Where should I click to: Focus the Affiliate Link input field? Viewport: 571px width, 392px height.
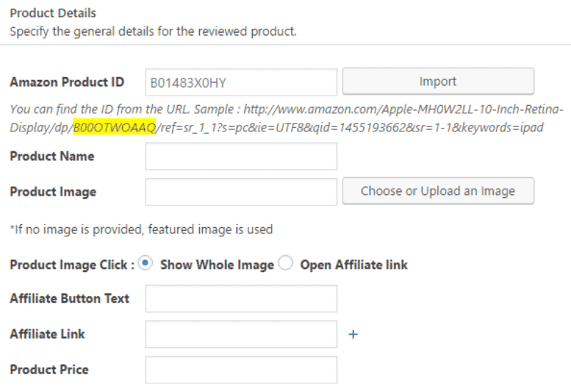(241, 334)
